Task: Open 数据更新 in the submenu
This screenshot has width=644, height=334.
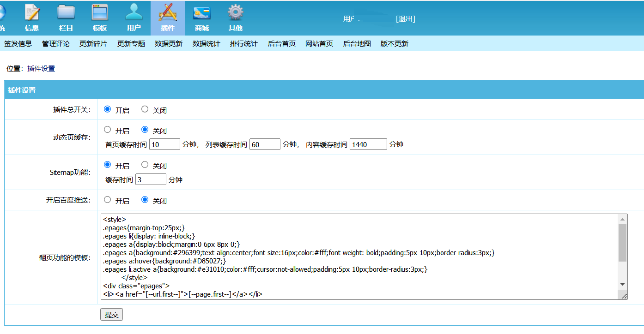Action: pyautogui.click(x=169, y=44)
